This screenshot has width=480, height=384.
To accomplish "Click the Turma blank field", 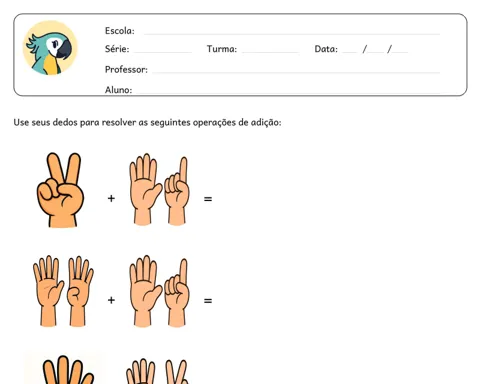I will [270, 51].
